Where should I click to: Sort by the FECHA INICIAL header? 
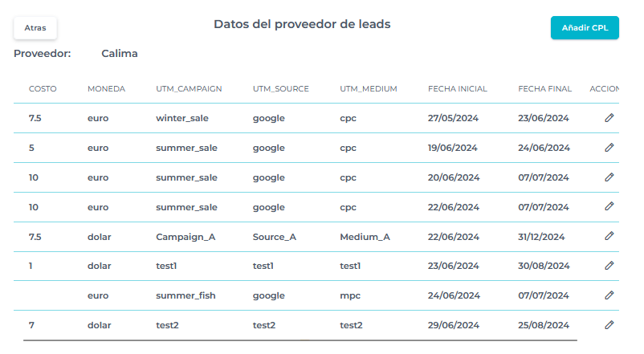tap(458, 88)
